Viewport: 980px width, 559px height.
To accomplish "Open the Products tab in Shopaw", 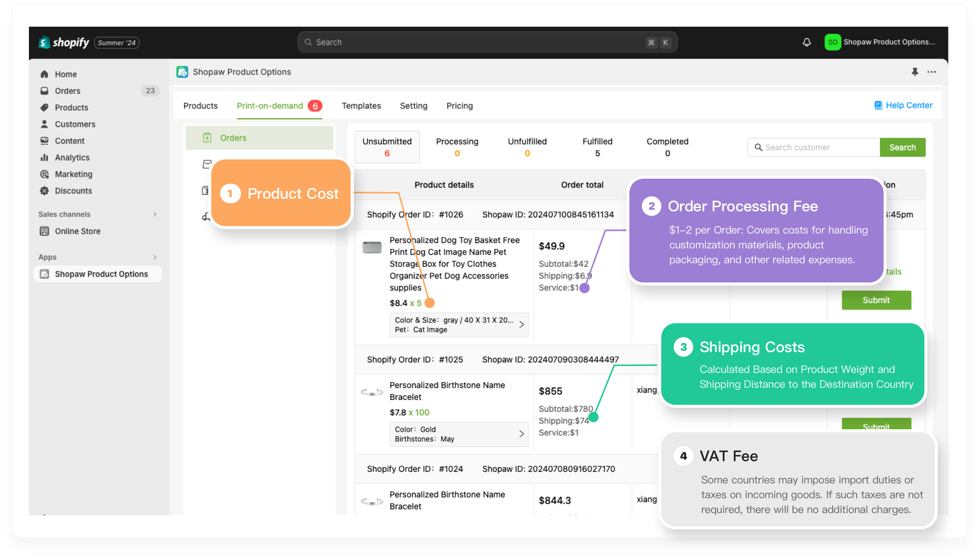I will pyautogui.click(x=201, y=106).
